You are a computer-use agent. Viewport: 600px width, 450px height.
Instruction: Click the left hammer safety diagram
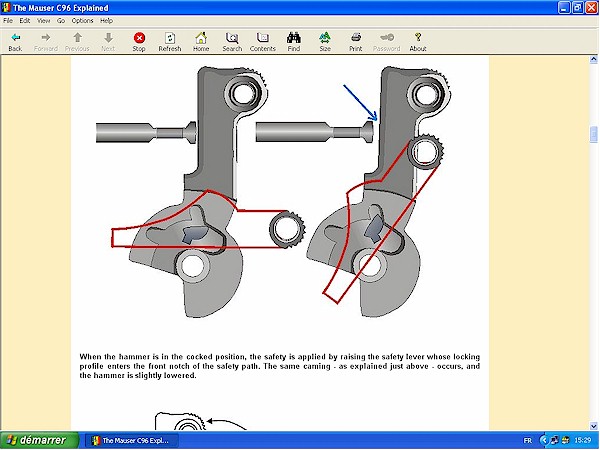(x=201, y=191)
